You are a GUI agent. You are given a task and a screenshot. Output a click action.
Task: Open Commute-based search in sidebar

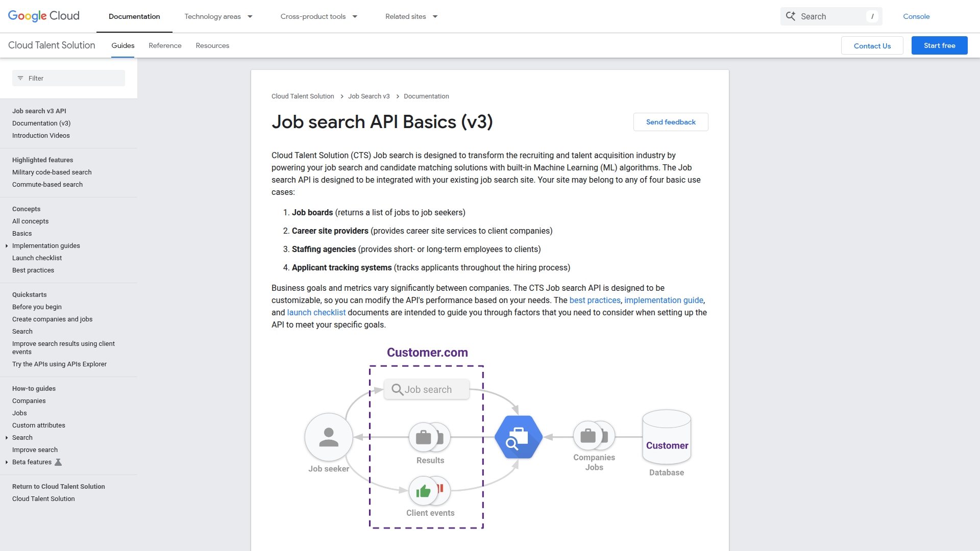point(47,185)
